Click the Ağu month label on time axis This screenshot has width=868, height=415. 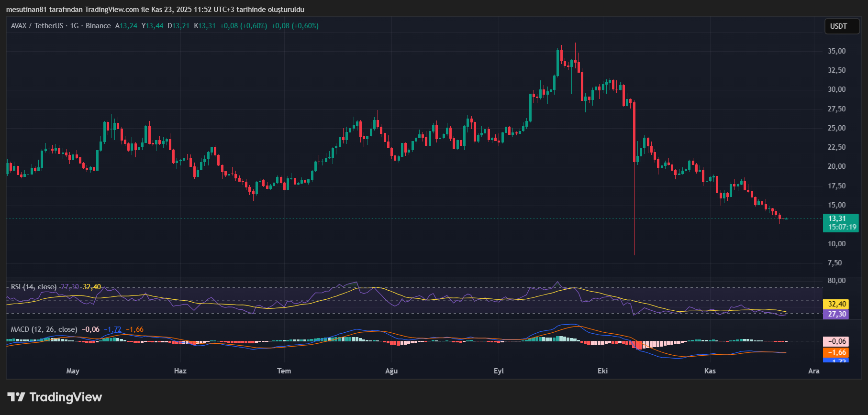coord(391,371)
